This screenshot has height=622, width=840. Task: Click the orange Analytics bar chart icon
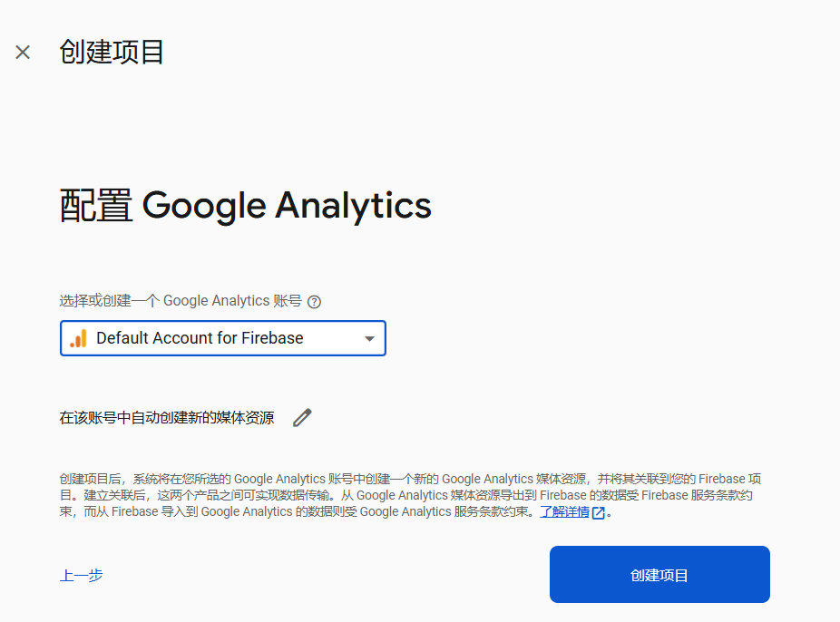click(78, 338)
